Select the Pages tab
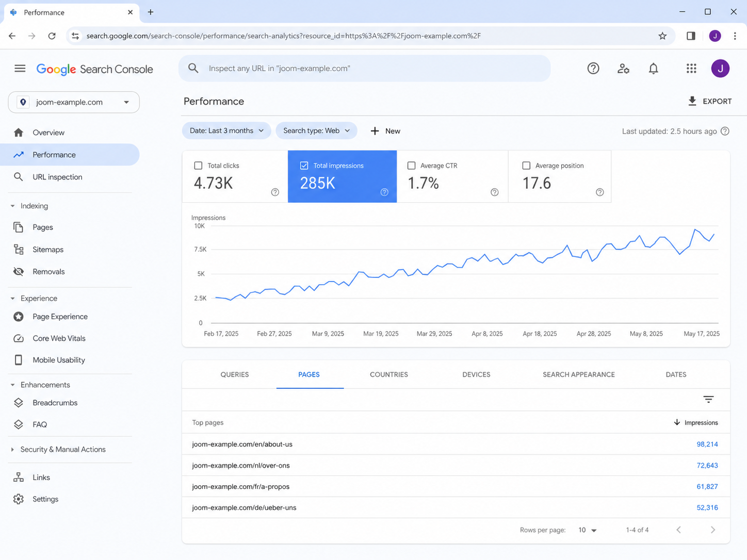This screenshot has width=747, height=560. point(309,375)
